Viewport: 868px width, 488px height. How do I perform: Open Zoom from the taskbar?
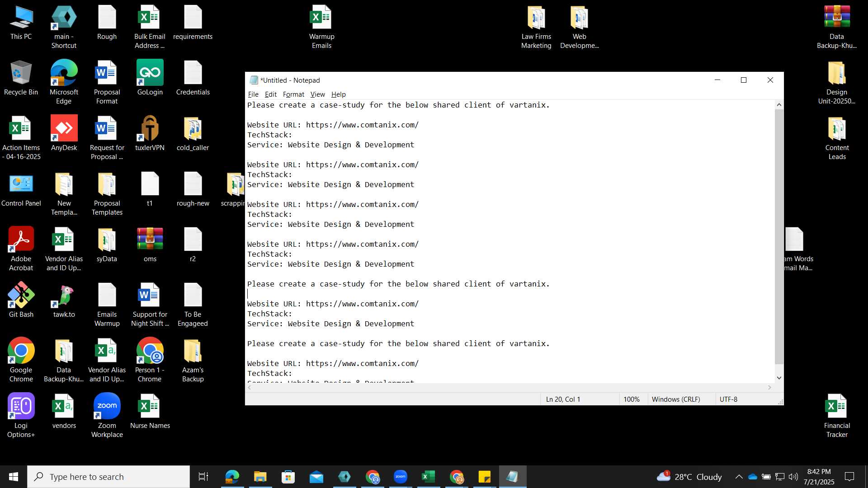click(x=401, y=477)
